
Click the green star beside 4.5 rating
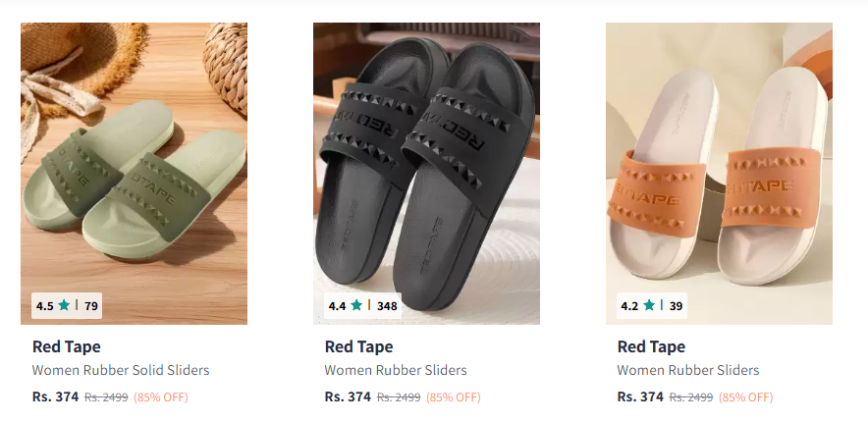(64, 305)
